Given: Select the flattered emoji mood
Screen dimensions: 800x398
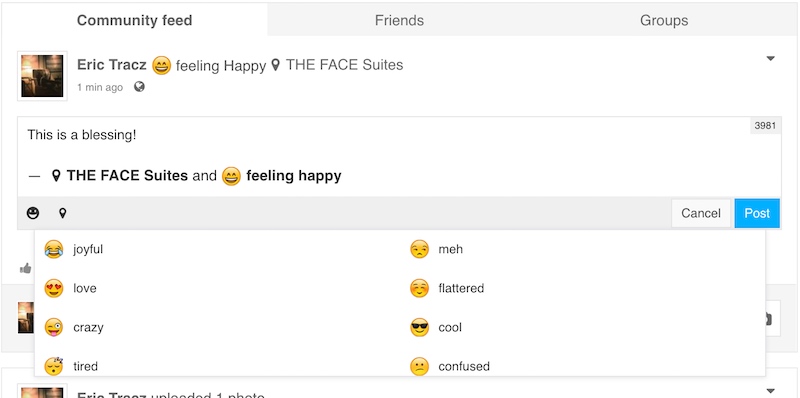Looking at the screenshot, I should (x=419, y=288).
